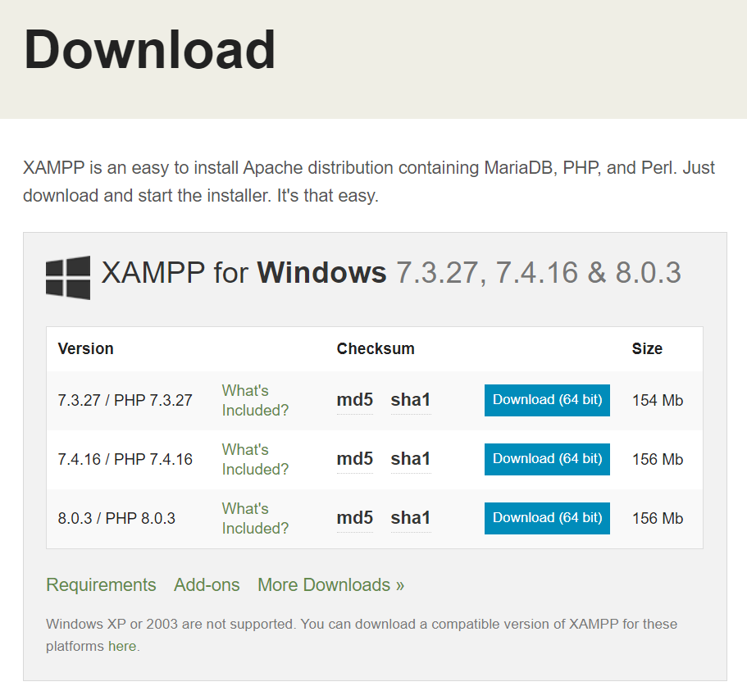Download the 64-bit XAMPP 8.0.3 installer
This screenshot has height=700, width=747.
tap(546, 518)
